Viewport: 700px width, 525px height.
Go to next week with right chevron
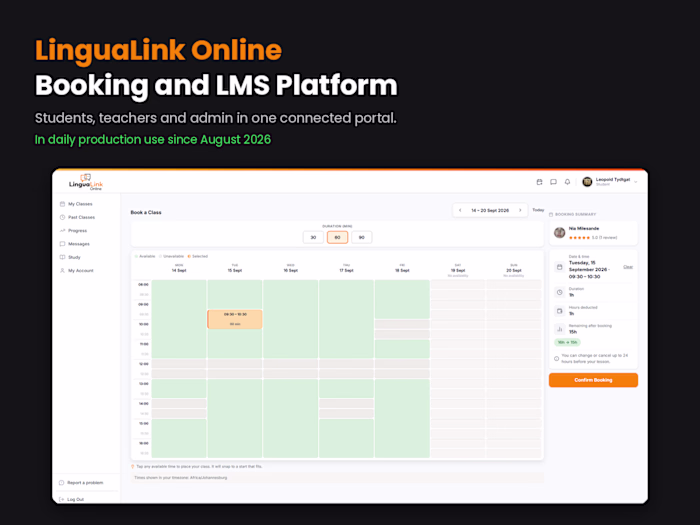[520, 210]
